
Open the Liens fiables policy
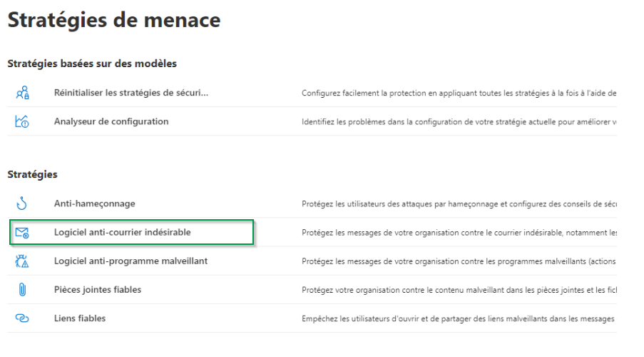(80, 318)
